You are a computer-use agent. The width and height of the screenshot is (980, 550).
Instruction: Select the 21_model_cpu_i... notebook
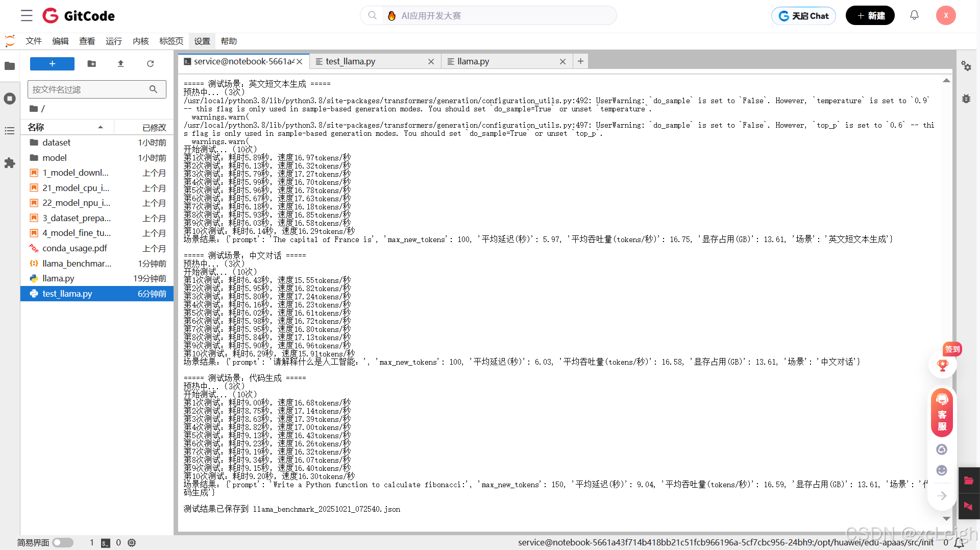point(97,188)
